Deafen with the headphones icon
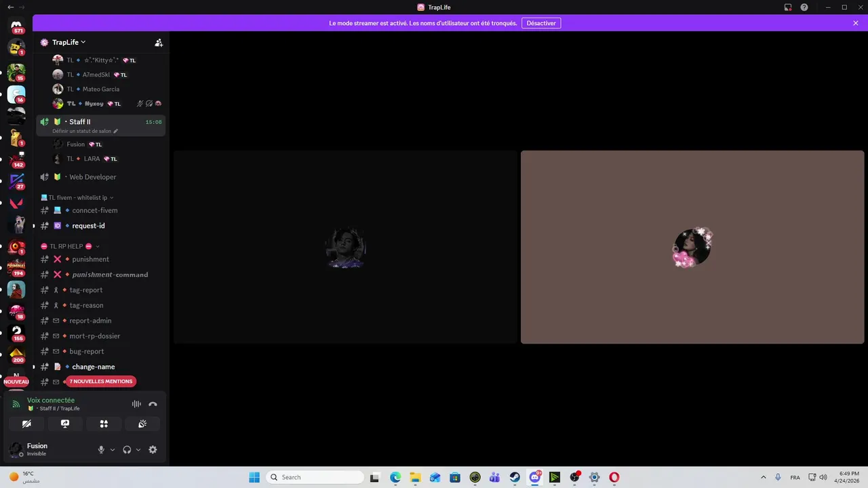Viewport: 868px width, 488px height. [127, 449]
